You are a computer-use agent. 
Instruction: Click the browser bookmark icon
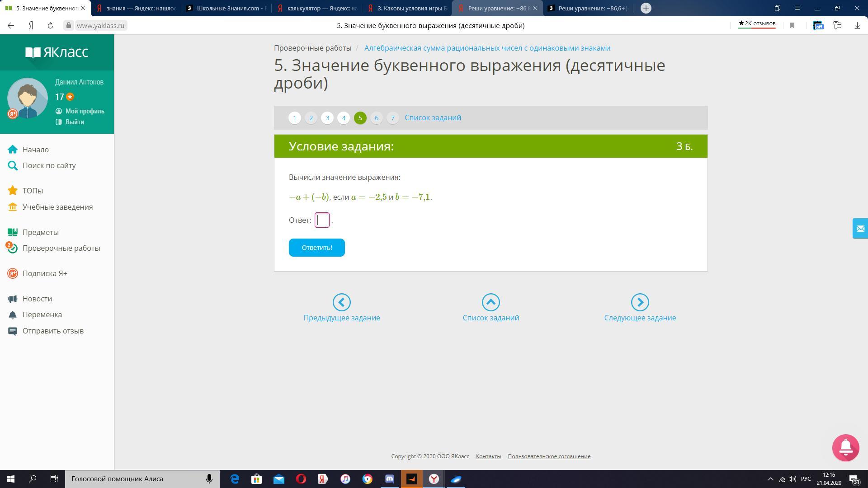[x=792, y=26]
